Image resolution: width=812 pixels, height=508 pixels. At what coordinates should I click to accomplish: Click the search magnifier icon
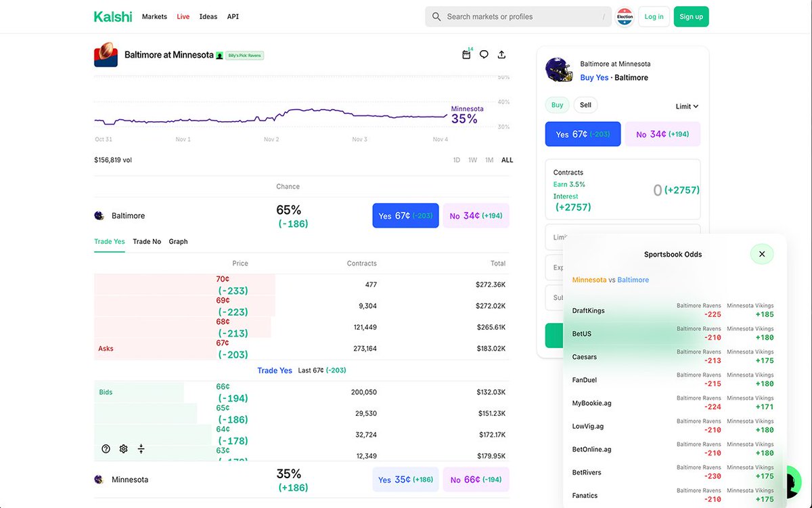[x=436, y=17]
